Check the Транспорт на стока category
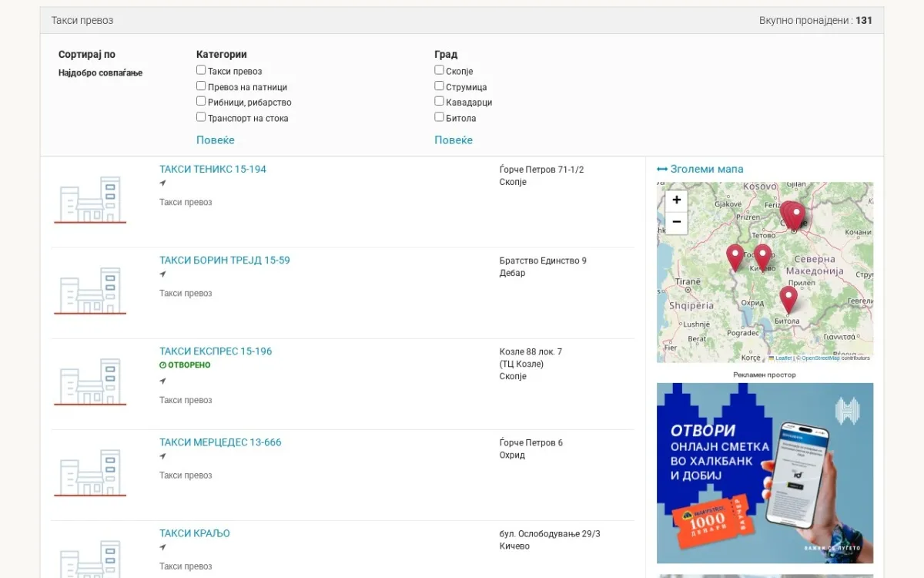 tap(201, 117)
